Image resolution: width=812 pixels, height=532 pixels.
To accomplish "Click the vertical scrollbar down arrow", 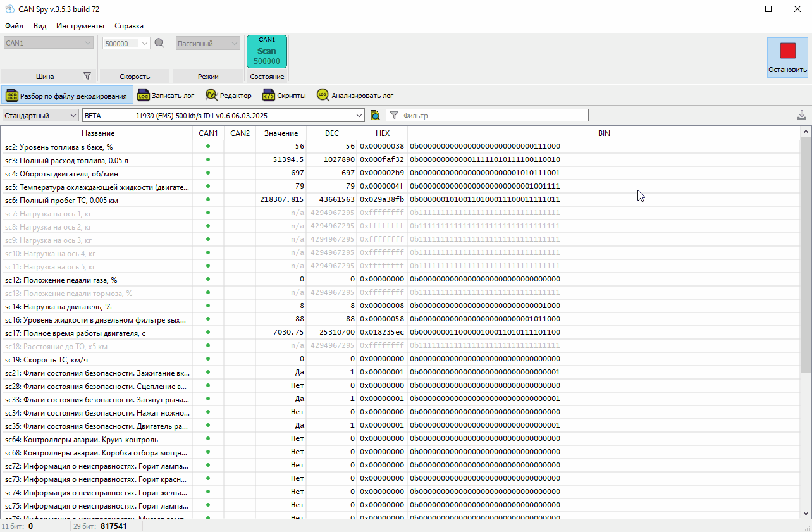I will [x=806, y=513].
